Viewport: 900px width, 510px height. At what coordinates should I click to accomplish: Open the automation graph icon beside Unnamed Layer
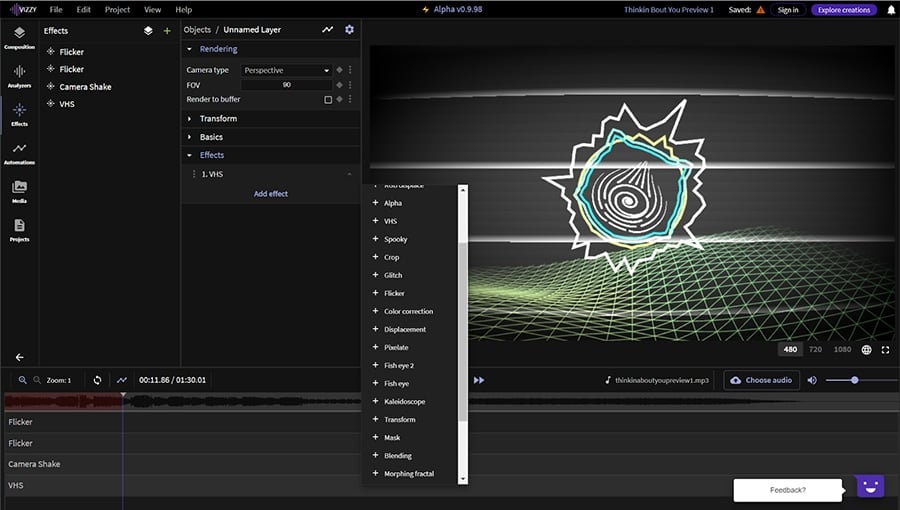pyautogui.click(x=327, y=29)
